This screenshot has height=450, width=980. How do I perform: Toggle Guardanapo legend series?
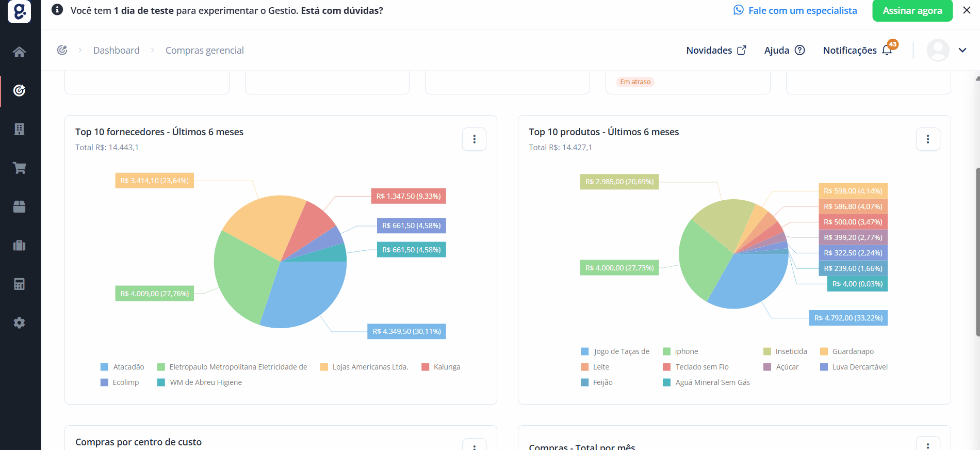847,351
